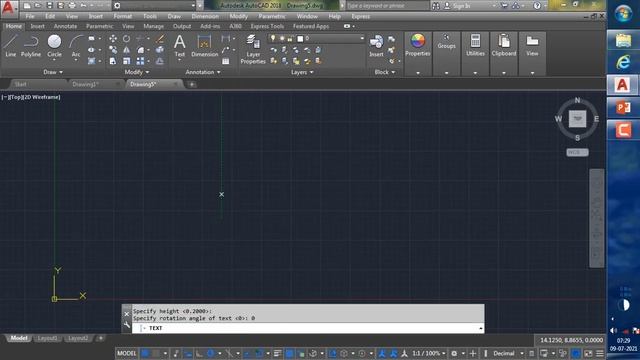
Task: Open the Dimension menu
Action: [205, 16]
